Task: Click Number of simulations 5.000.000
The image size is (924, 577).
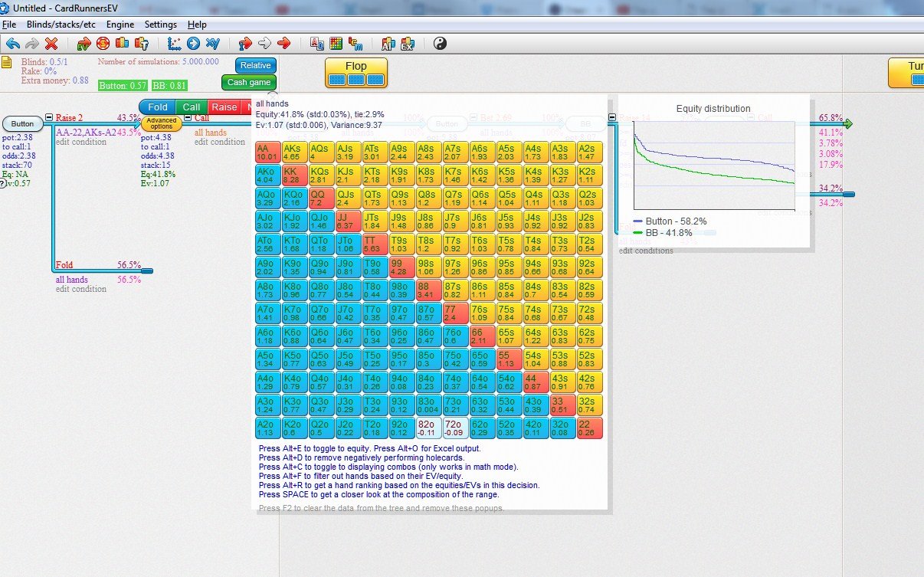Action: coord(159,61)
